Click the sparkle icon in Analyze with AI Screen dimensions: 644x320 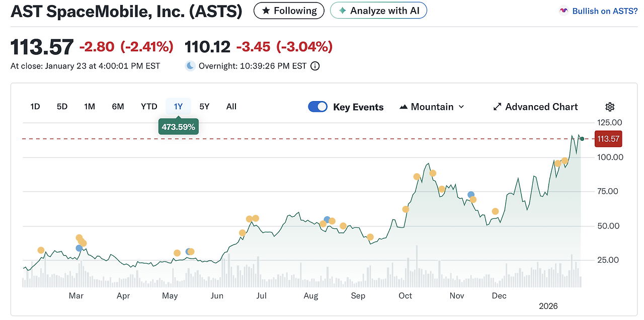(343, 11)
